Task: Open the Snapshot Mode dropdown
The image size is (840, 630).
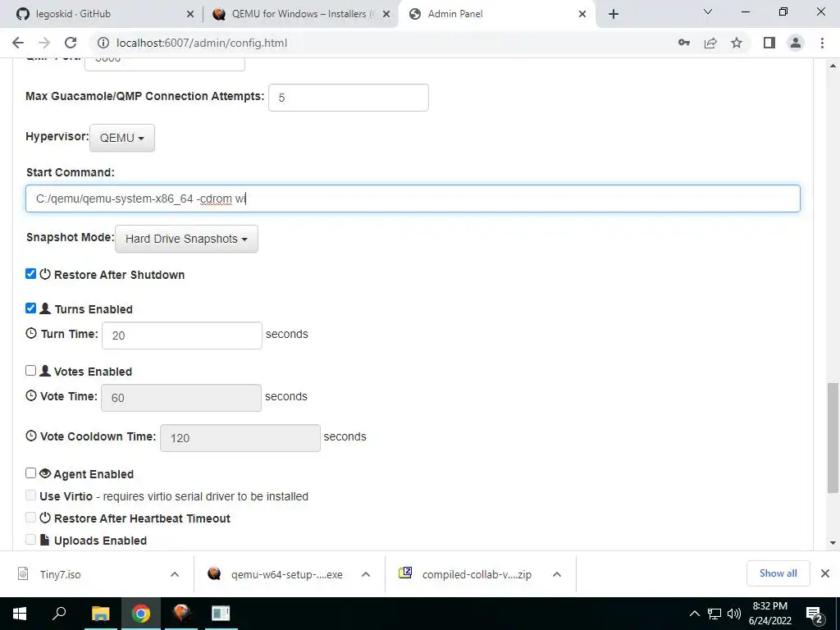Action: [x=186, y=239]
